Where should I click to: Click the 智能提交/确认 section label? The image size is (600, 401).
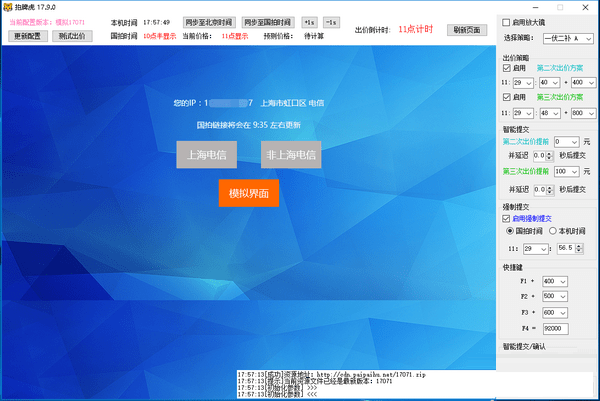point(524,346)
